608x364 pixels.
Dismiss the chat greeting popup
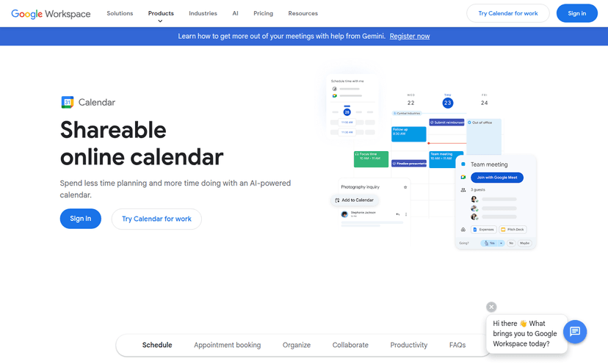click(491, 307)
